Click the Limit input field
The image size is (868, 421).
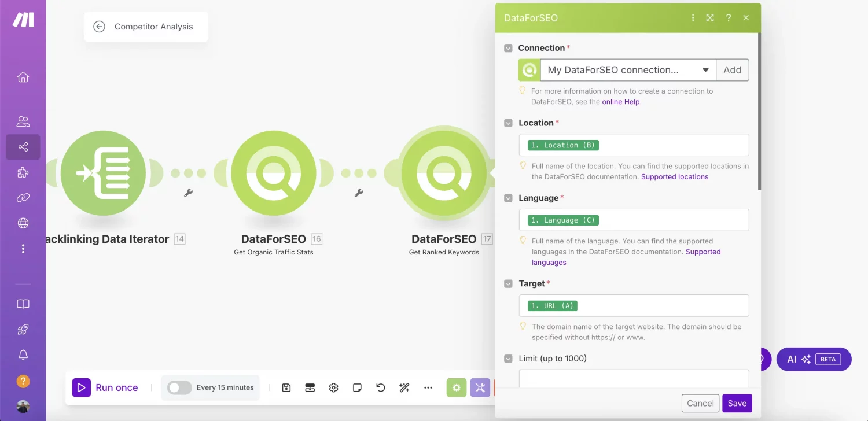[x=634, y=379]
